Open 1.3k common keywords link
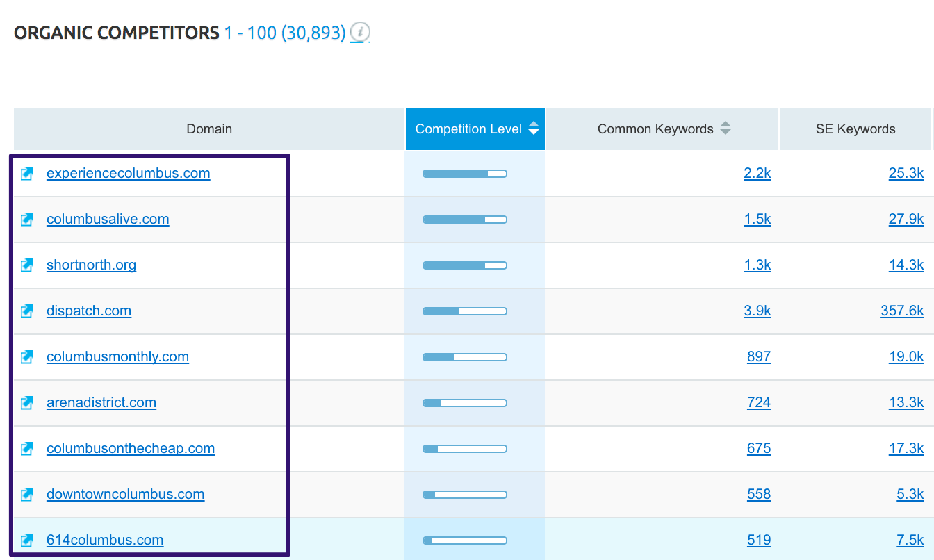934x560 pixels. pyautogui.click(x=757, y=265)
